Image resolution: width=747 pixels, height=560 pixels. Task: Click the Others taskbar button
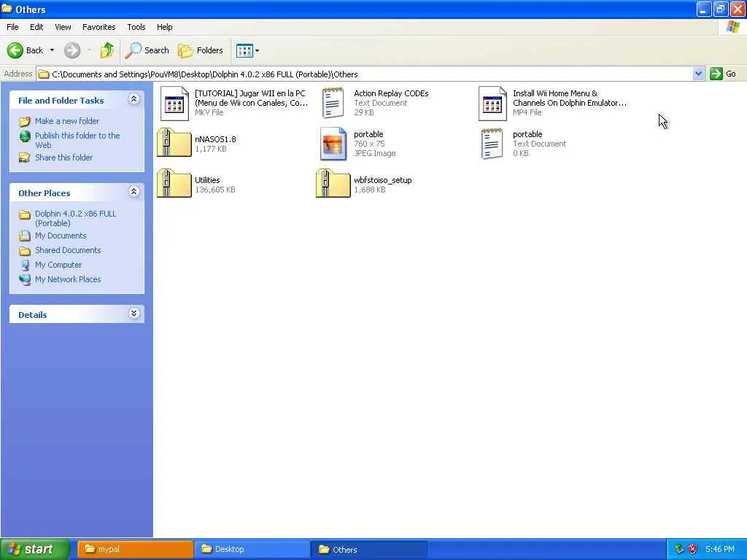pos(369,549)
